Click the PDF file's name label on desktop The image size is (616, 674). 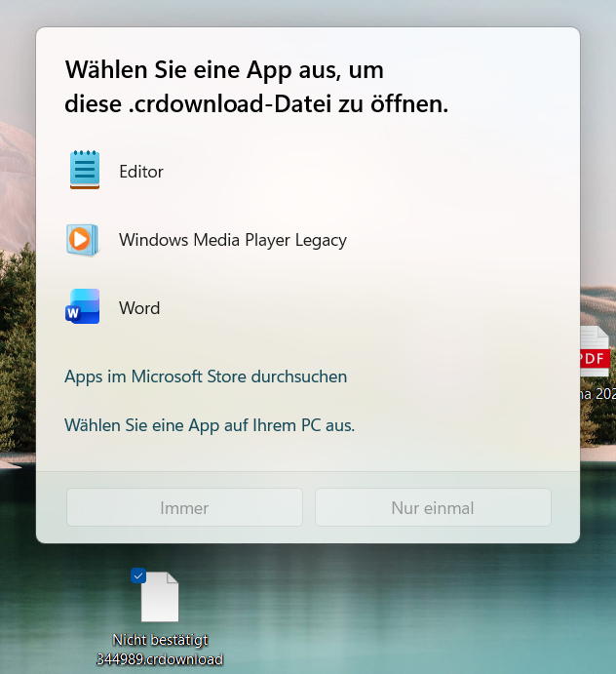[x=597, y=394]
